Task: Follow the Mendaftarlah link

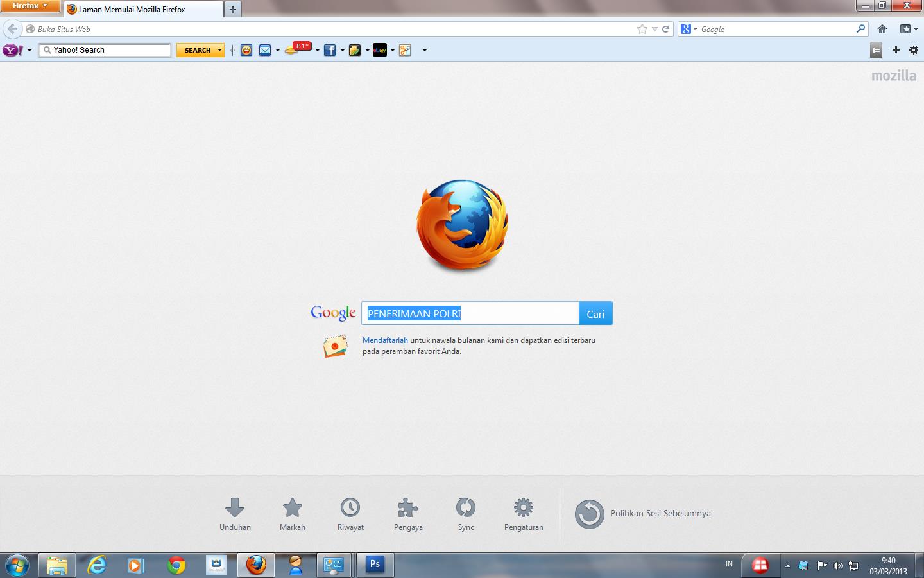Action: pos(385,340)
